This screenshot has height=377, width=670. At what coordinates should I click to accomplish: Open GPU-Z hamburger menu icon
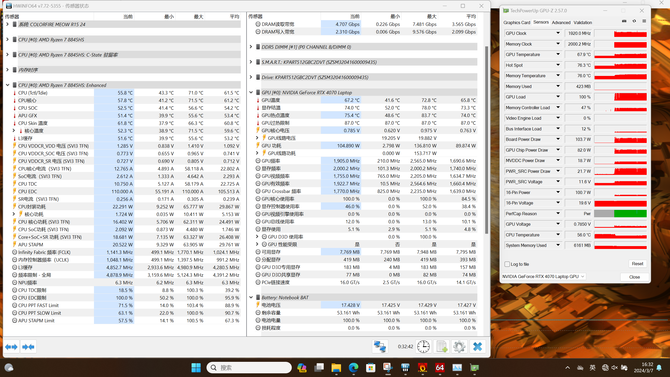pos(644,21)
